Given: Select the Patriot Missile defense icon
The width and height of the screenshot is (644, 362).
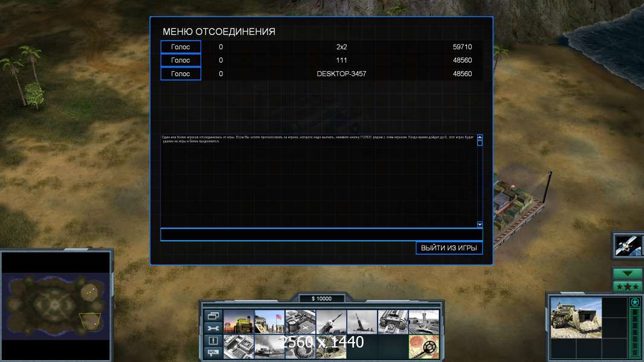Looking at the screenshot, I should pyautogui.click(x=331, y=322).
